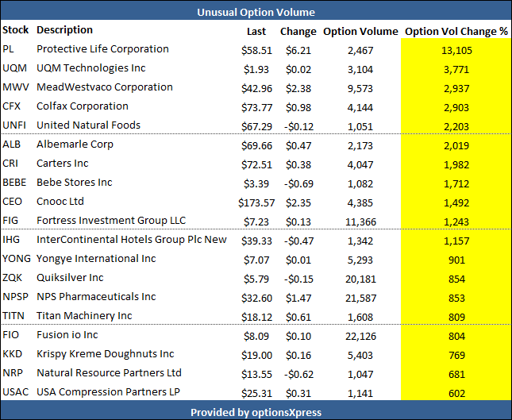
Task: Click the 901 vol change value
Action: tap(456, 260)
